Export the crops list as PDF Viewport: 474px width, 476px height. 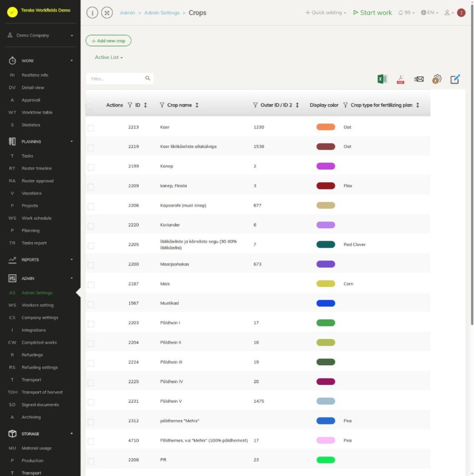click(x=401, y=79)
